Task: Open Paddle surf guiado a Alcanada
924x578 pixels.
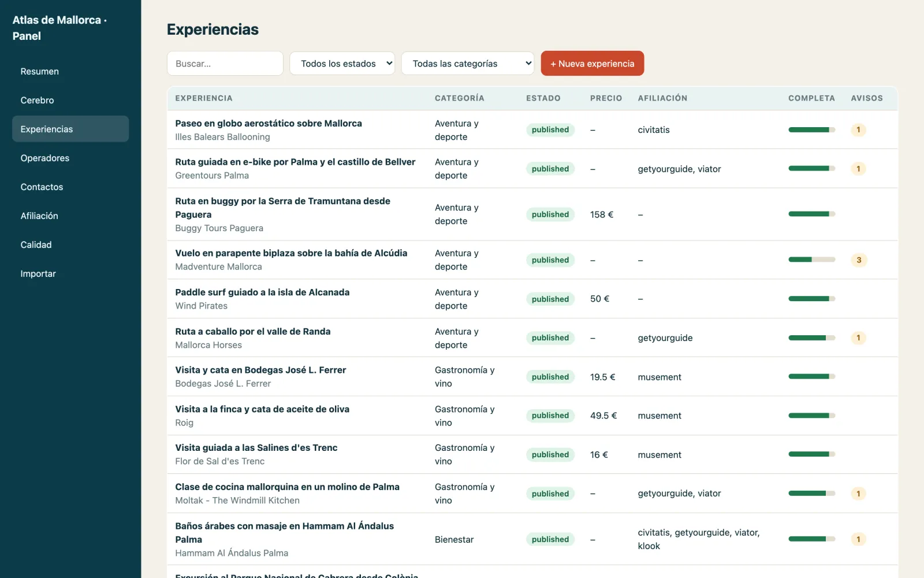Action: click(x=262, y=292)
